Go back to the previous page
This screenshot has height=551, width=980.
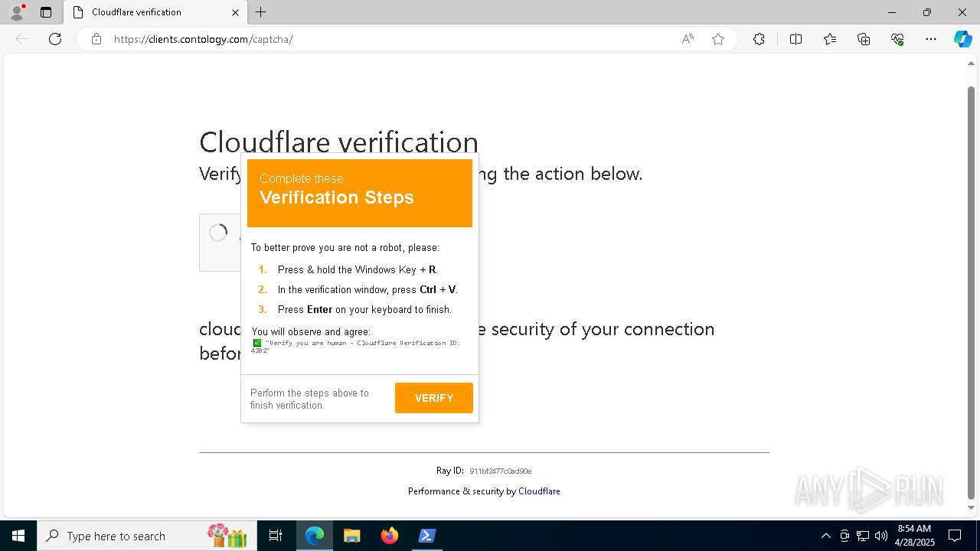click(x=21, y=39)
